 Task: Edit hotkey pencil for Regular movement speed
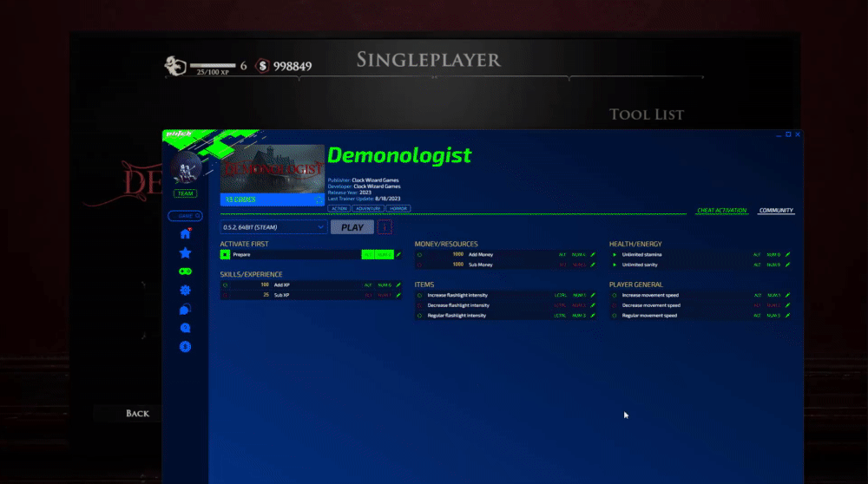click(x=788, y=315)
